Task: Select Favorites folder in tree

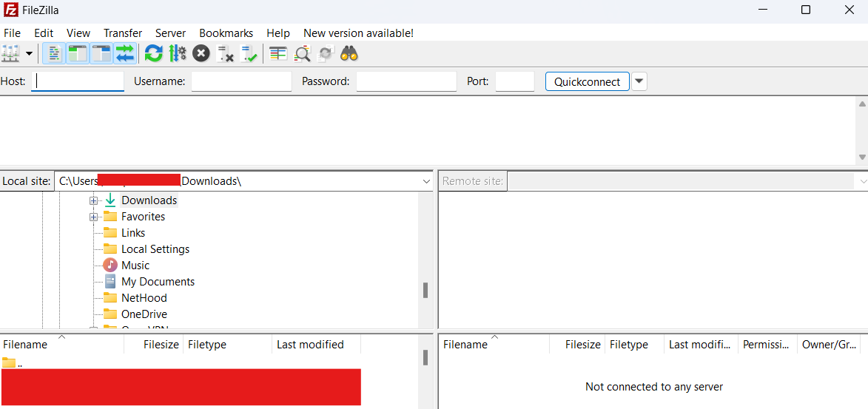Action: click(x=143, y=217)
